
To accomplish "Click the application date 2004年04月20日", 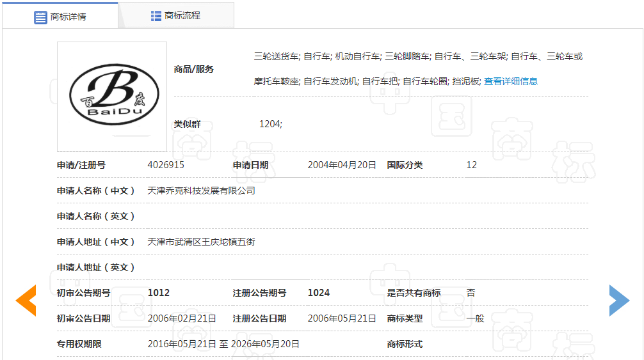I will point(341,165).
